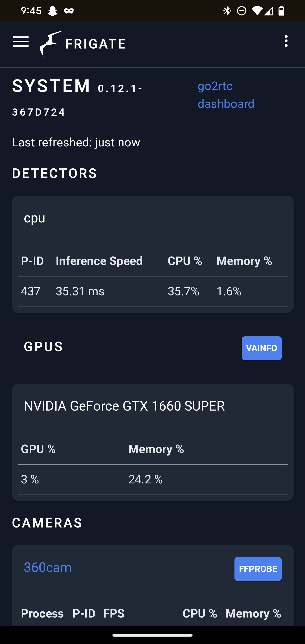Click the VAINFO button
305x644 pixels.
pos(262,348)
